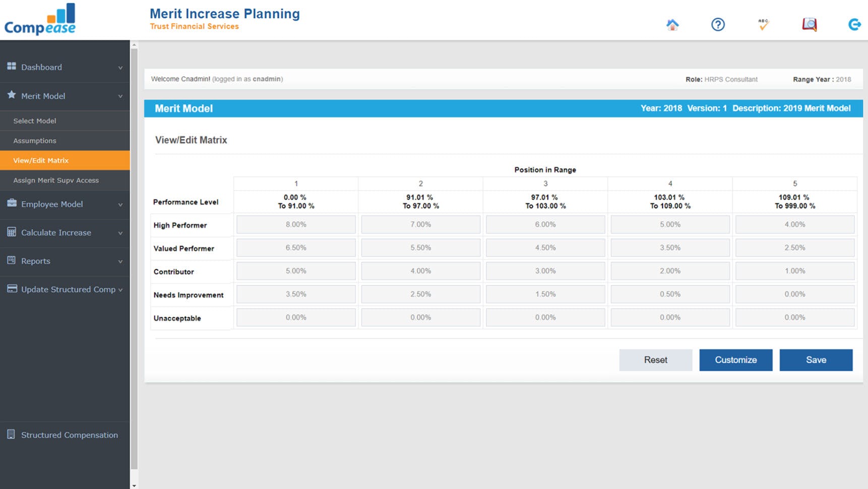Viewport: 868px width, 489px height.
Task: Navigate to Assumptions in the sidebar
Action: pyautogui.click(x=34, y=141)
